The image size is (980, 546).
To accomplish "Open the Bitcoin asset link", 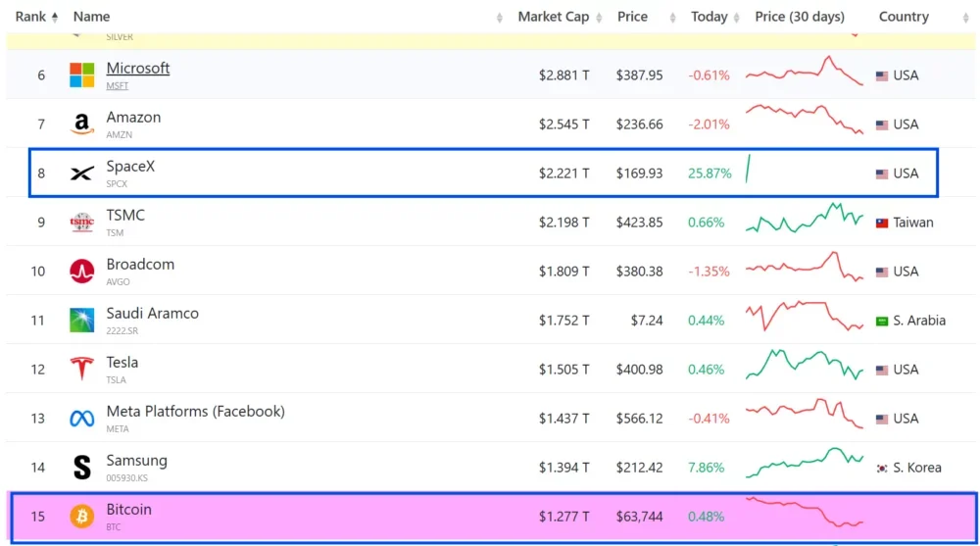I will point(128,509).
